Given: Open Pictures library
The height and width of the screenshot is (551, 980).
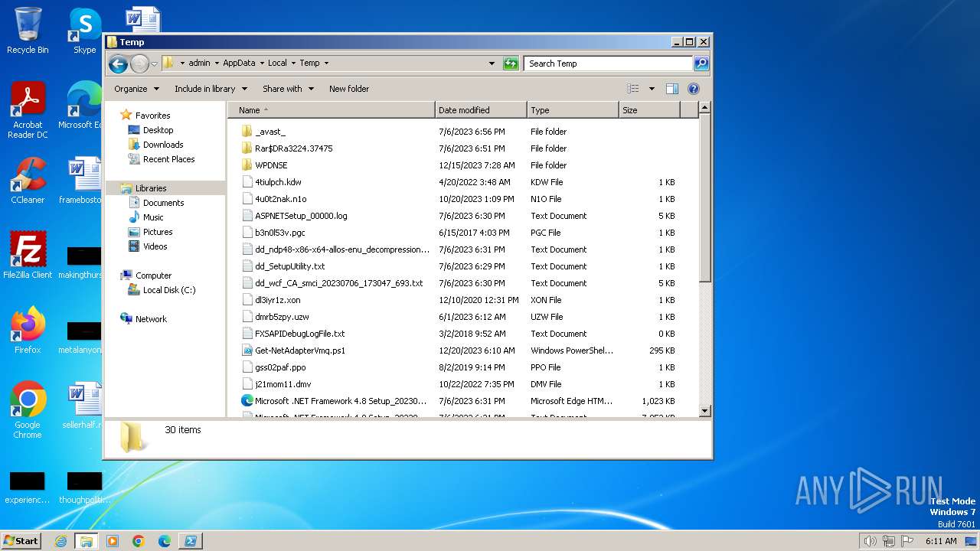Looking at the screenshot, I should [x=158, y=232].
